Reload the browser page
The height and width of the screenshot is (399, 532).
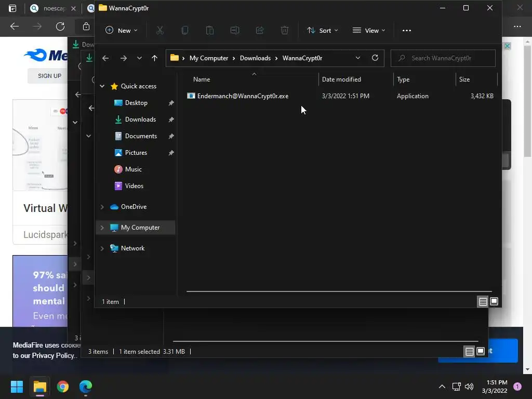[60, 26]
